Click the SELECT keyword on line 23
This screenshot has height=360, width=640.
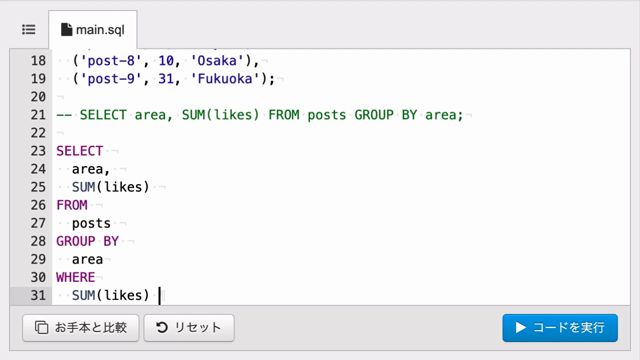tap(80, 151)
